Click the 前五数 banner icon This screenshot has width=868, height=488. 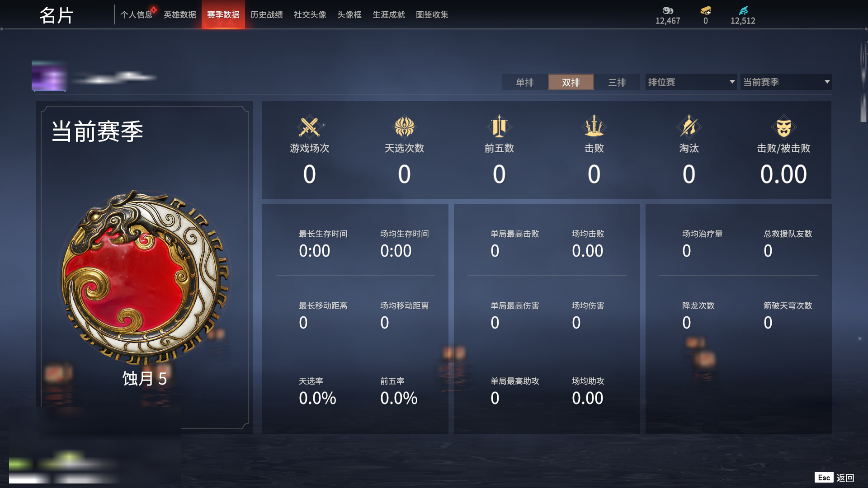tap(499, 126)
